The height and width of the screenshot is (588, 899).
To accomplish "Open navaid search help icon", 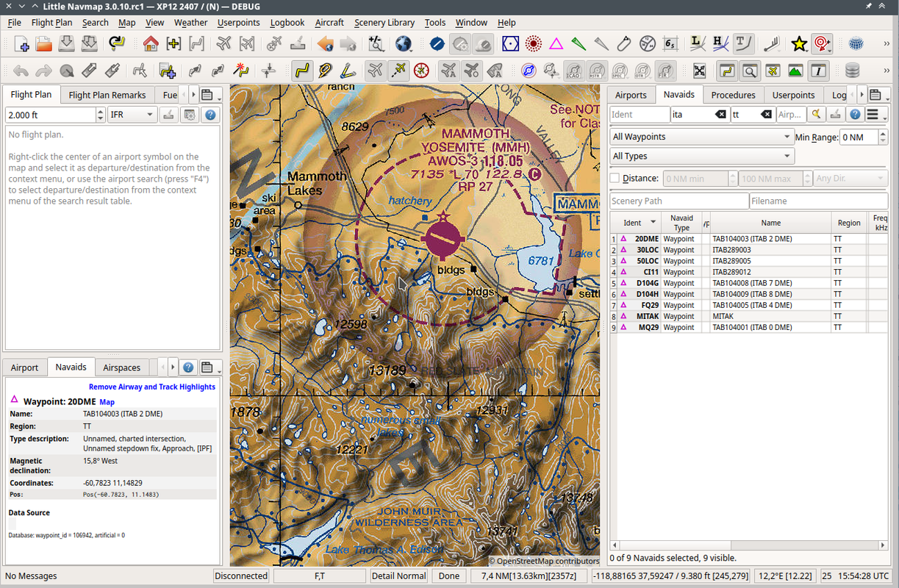I will 856,115.
